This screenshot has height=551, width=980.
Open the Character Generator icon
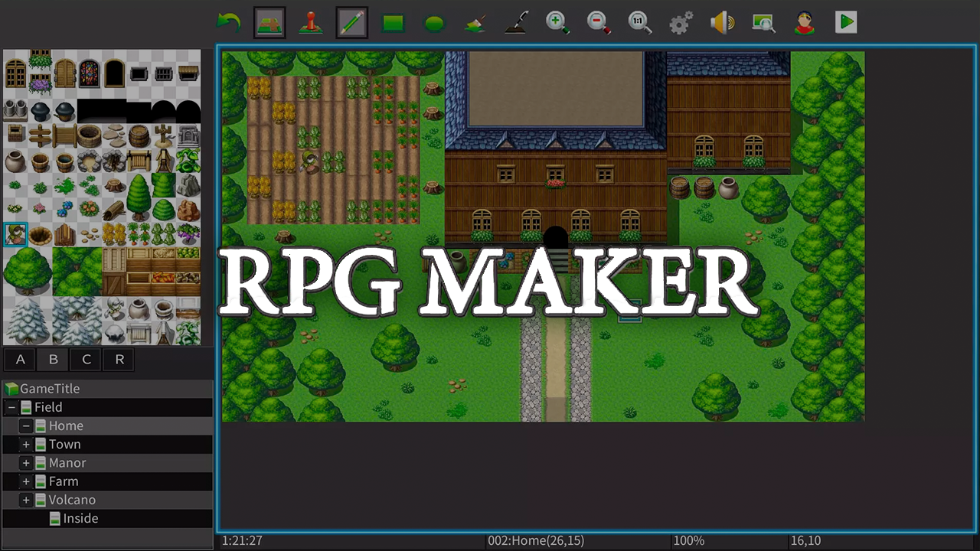coord(804,23)
